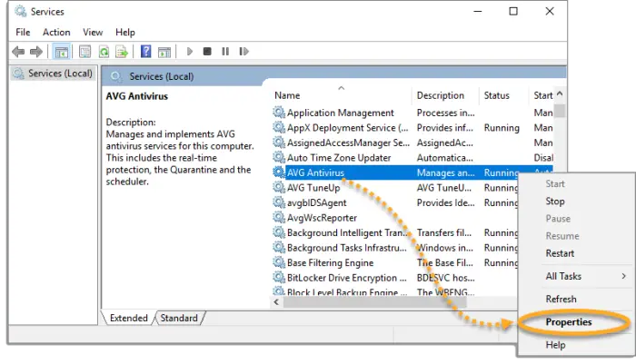Image resolution: width=636 pixels, height=364 pixels.
Task: Click the gear icon beside AvgWscReporter
Action: click(x=279, y=217)
